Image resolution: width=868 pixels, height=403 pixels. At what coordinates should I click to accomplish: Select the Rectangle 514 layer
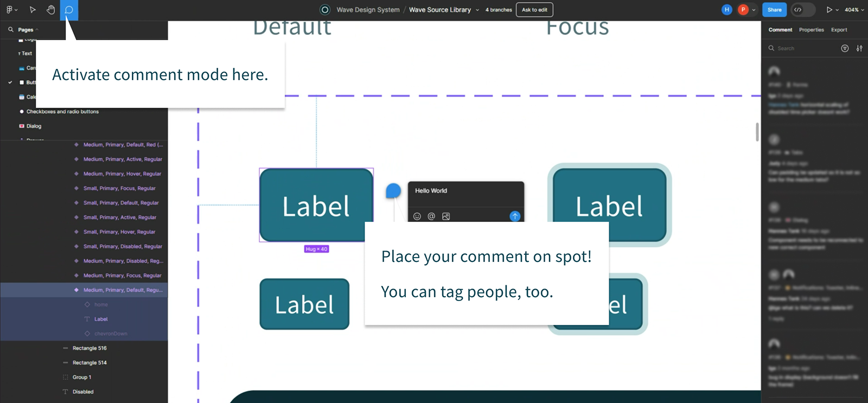click(90, 363)
